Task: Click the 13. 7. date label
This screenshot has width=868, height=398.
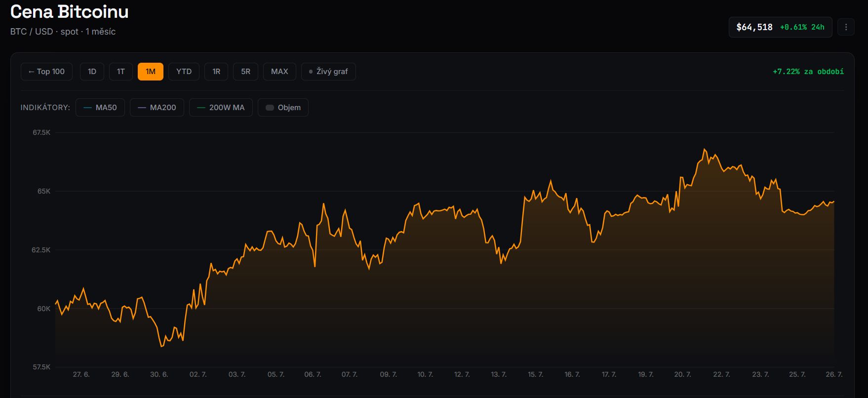Action: click(x=499, y=375)
